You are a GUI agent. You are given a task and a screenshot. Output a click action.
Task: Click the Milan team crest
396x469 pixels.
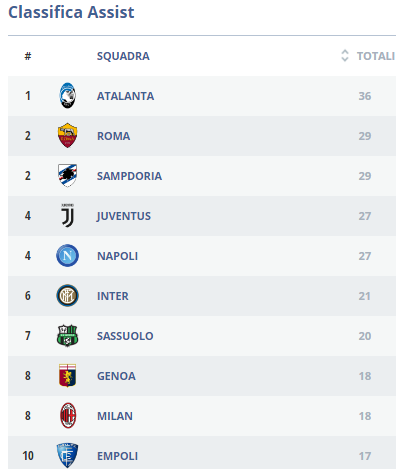click(68, 416)
